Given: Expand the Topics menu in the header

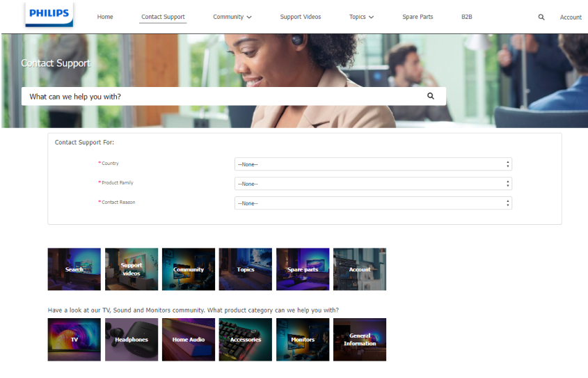Looking at the screenshot, I should coord(361,17).
